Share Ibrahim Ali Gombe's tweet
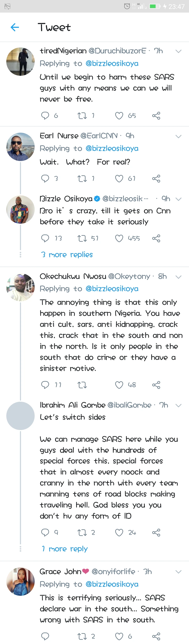 pyautogui.click(x=156, y=533)
